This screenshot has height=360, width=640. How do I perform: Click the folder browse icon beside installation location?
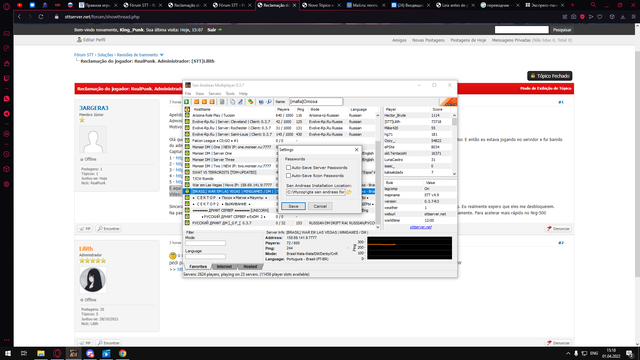pos(349,192)
